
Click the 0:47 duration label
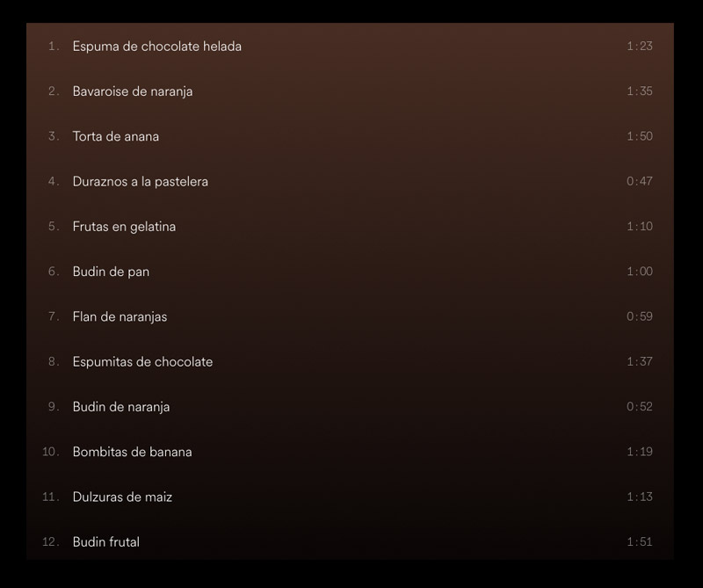(640, 181)
